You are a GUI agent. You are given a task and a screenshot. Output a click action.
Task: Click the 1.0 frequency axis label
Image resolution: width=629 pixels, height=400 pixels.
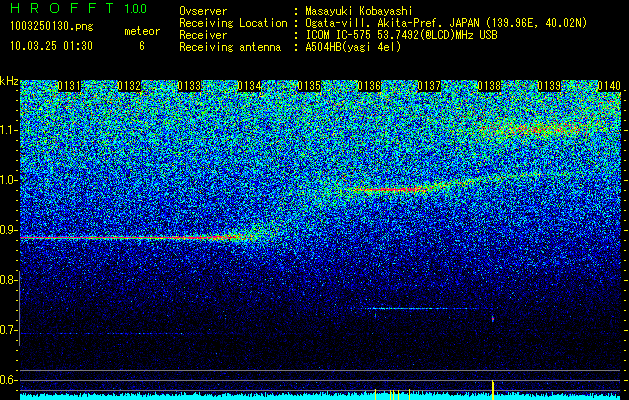[x=8, y=180]
